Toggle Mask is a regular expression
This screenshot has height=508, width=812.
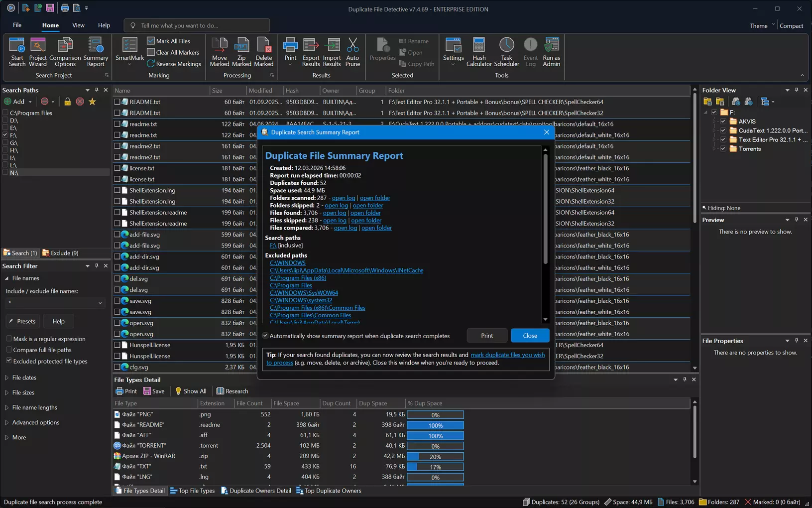coord(9,339)
